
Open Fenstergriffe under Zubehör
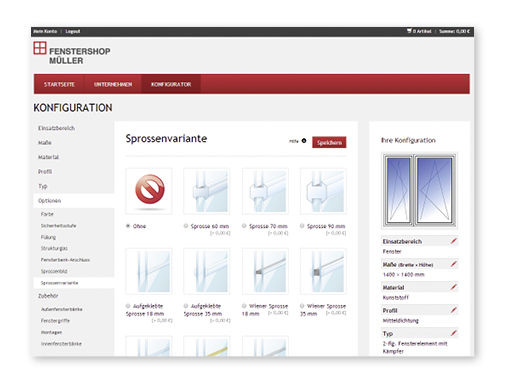point(55,321)
